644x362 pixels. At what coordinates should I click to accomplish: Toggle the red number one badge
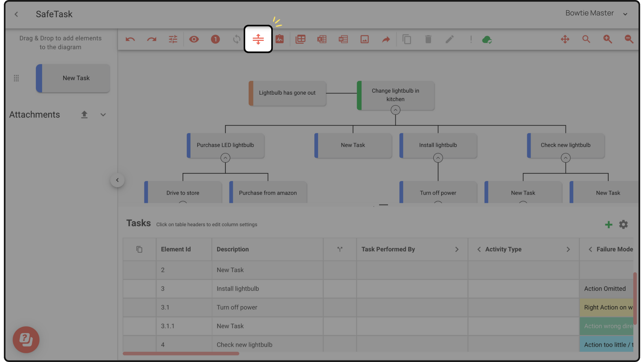point(215,39)
